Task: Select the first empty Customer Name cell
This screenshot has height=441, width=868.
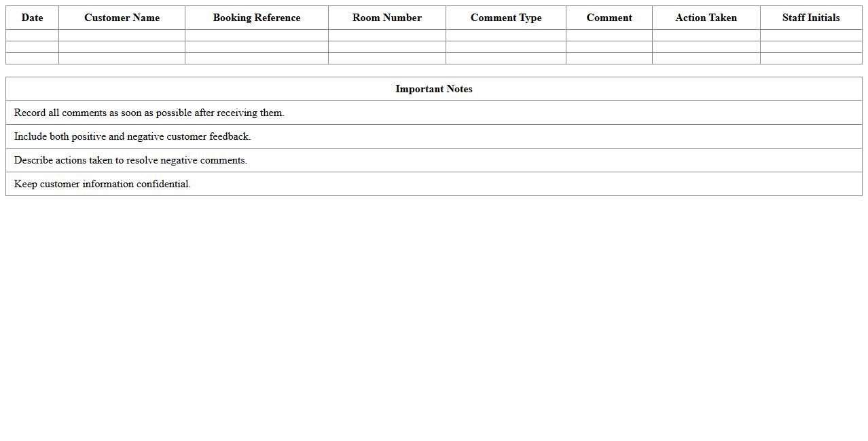Action: click(x=122, y=35)
